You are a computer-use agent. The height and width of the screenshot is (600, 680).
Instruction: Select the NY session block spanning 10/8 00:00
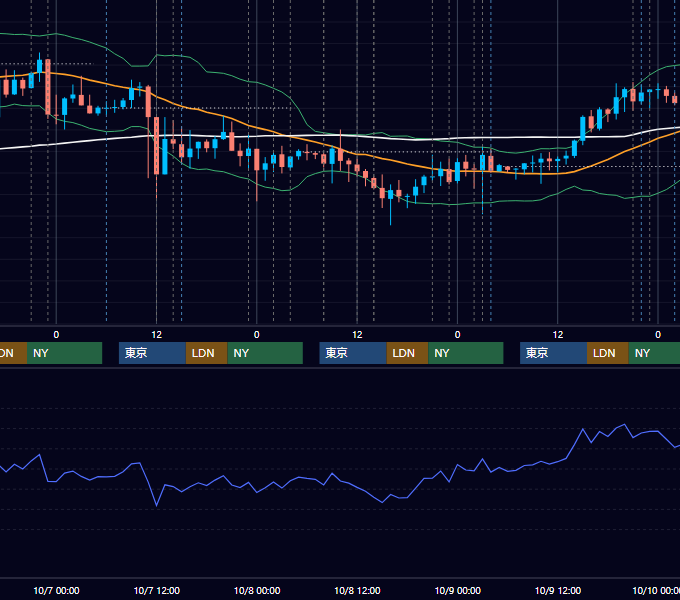tap(265, 353)
